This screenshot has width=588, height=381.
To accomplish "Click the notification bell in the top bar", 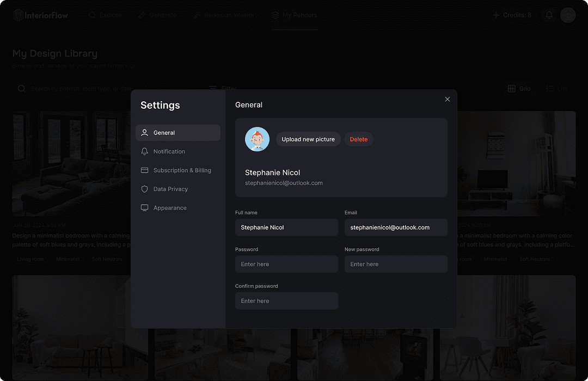I will coord(549,15).
